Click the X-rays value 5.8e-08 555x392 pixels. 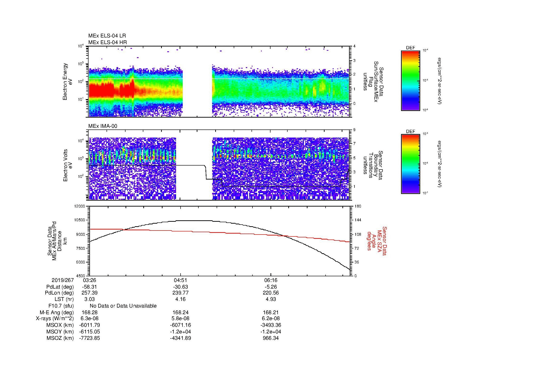coord(180,318)
